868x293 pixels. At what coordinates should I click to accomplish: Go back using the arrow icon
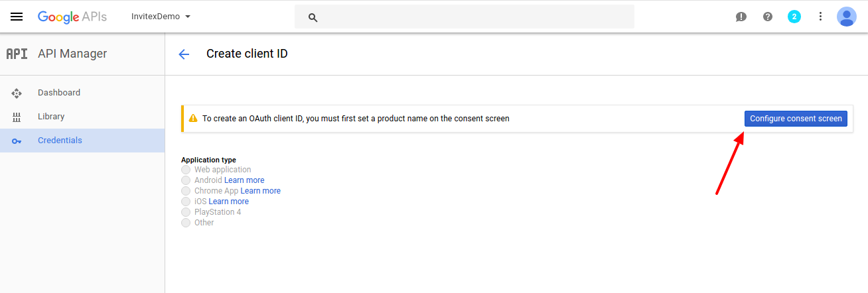[x=184, y=54]
